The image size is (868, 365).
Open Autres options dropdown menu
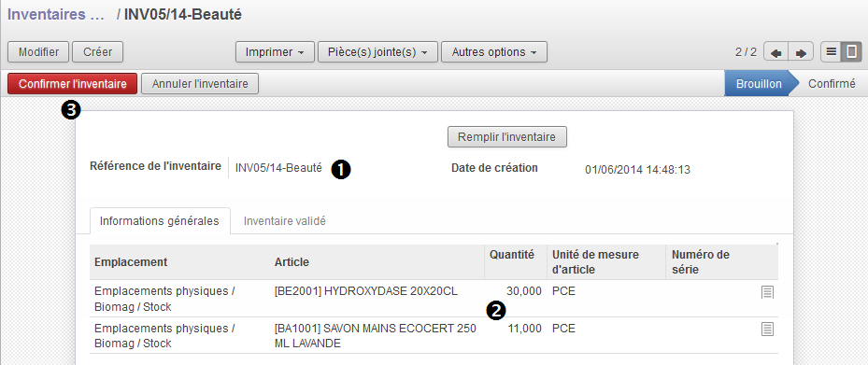tap(494, 52)
